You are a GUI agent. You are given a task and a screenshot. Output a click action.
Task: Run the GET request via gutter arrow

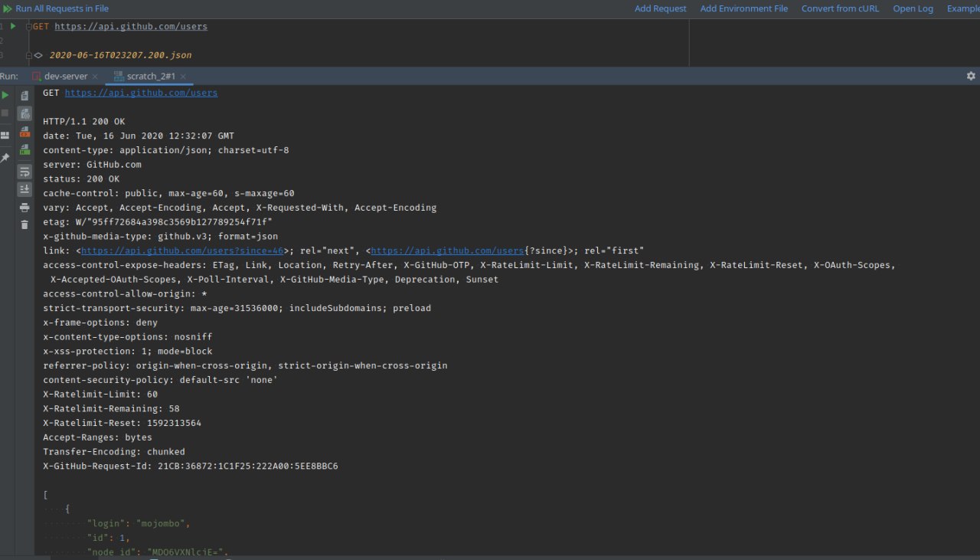13,26
